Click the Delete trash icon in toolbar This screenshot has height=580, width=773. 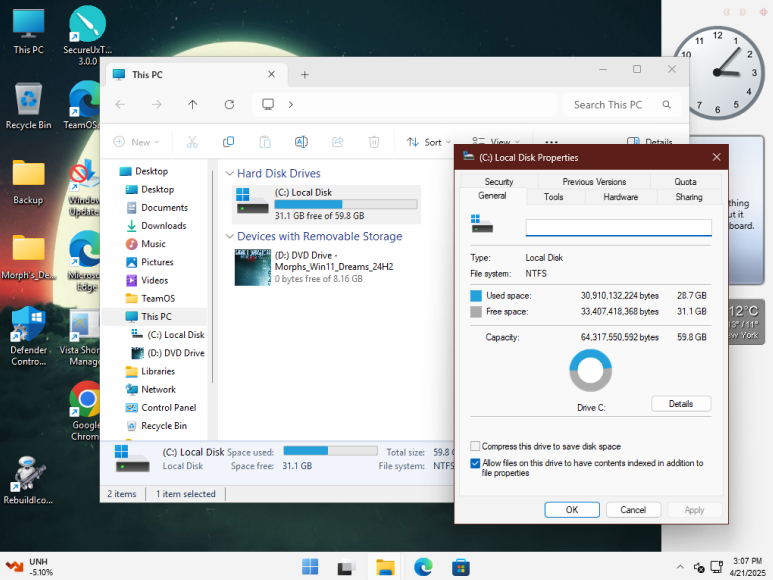[x=373, y=142]
